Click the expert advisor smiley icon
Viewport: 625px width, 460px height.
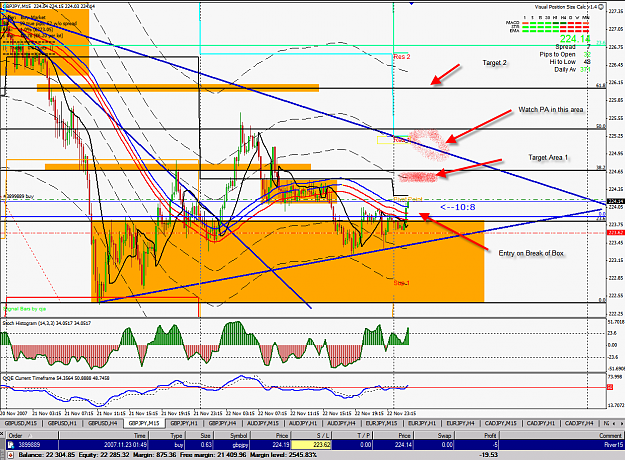pos(601,7)
